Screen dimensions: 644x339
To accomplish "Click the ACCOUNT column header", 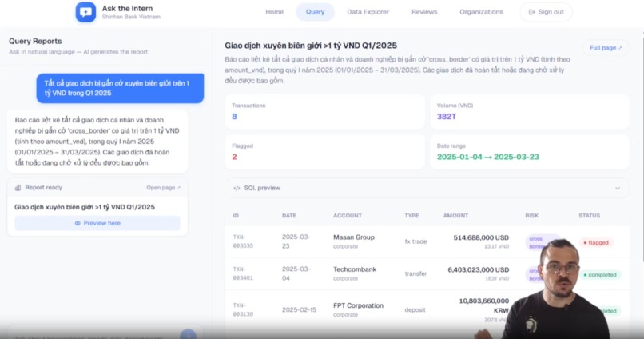I will [348, 216].
